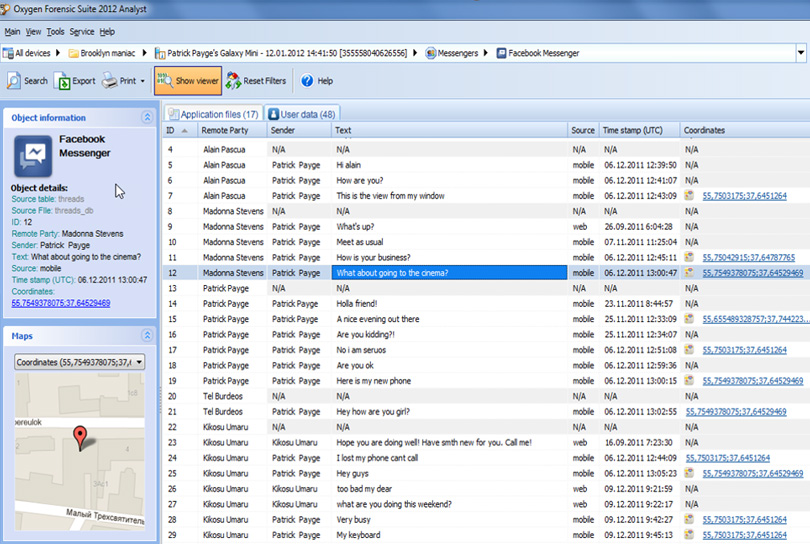Open coordinates link in row 15
The height and width of the screenshot is (544, 810).
756,319
